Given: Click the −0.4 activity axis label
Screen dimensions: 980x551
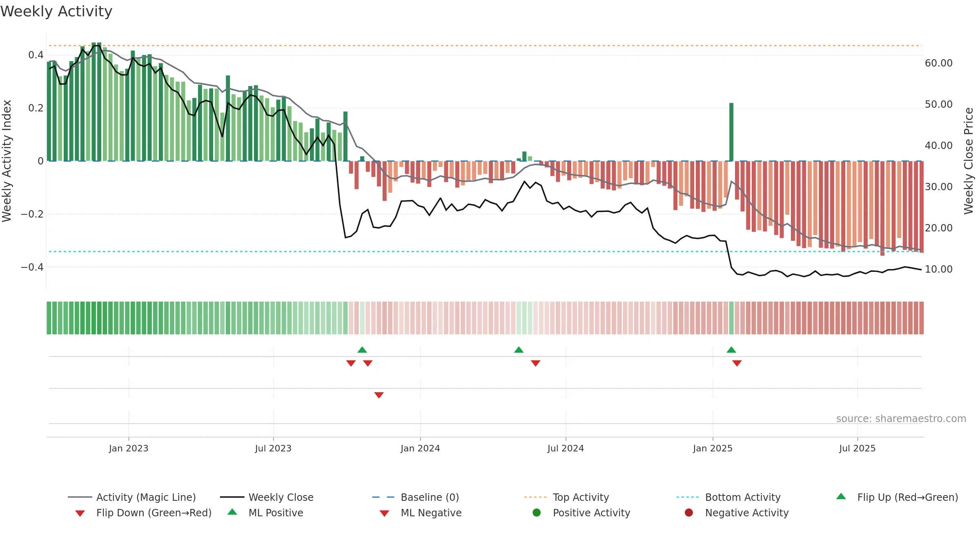Looking at the screenshot, I should coord(32,267).
